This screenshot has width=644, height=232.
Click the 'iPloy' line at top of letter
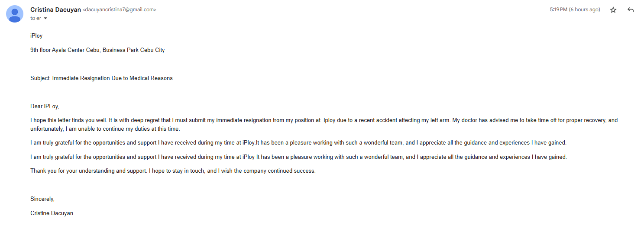tap(36, 36)
